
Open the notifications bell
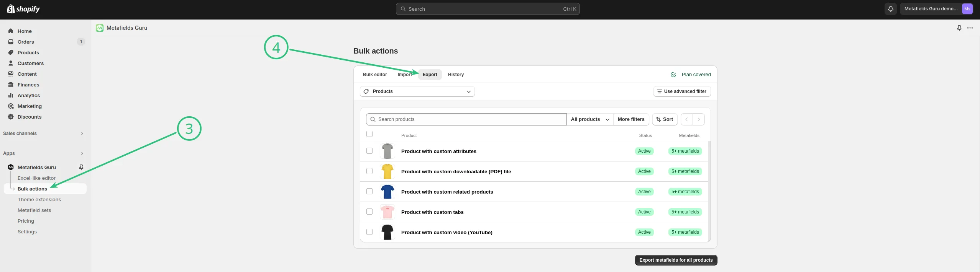(x=890, y=9)
